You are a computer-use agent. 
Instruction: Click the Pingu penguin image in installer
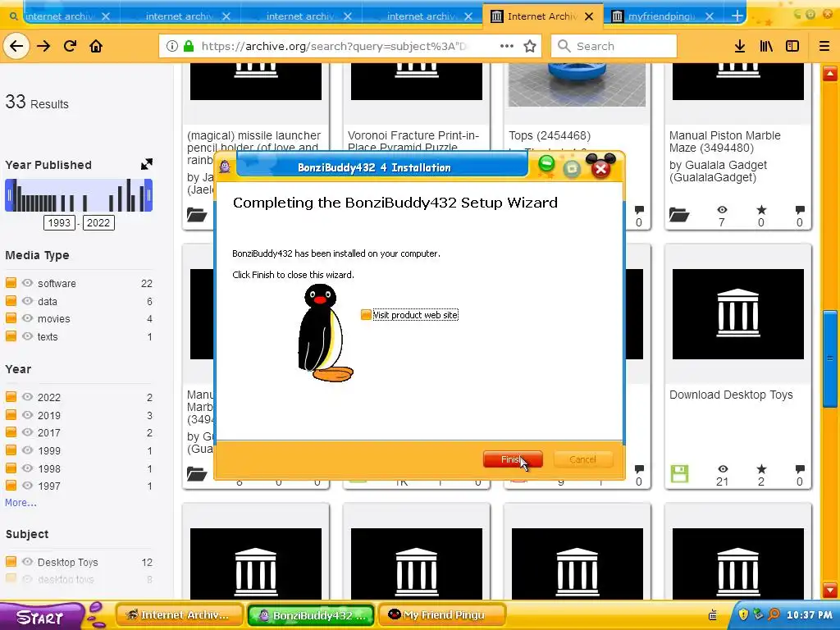[325, 333]
